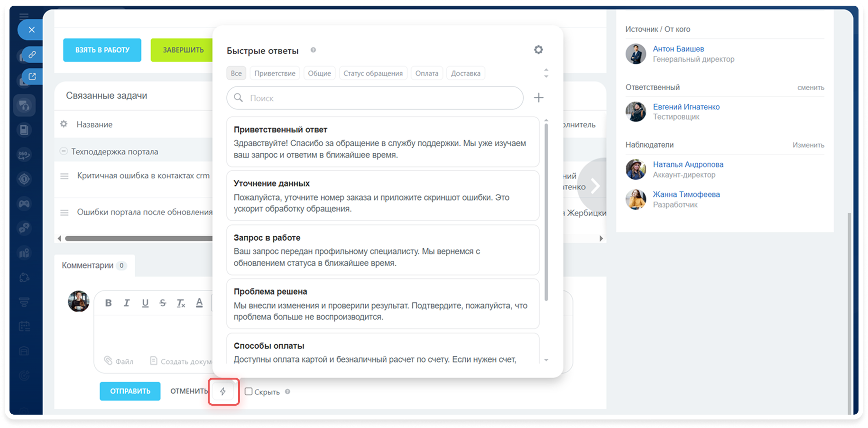Click the ОТПРАВИТЬ button

pyautogui.click(x=130, y=391)
